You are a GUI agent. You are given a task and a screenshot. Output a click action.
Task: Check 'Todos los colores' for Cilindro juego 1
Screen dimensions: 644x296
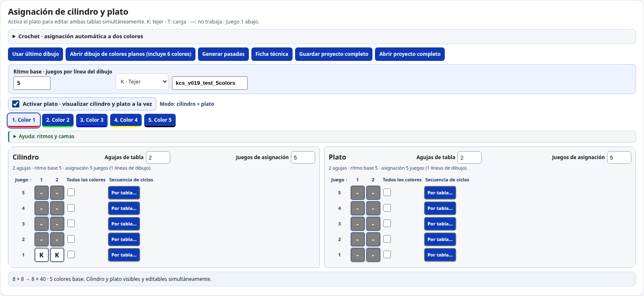71,254
